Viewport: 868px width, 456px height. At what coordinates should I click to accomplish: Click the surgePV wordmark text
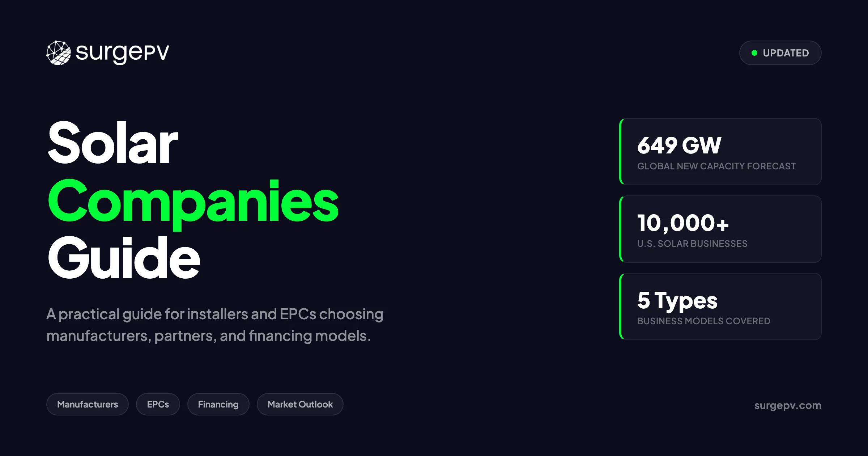tap(122, 54)
